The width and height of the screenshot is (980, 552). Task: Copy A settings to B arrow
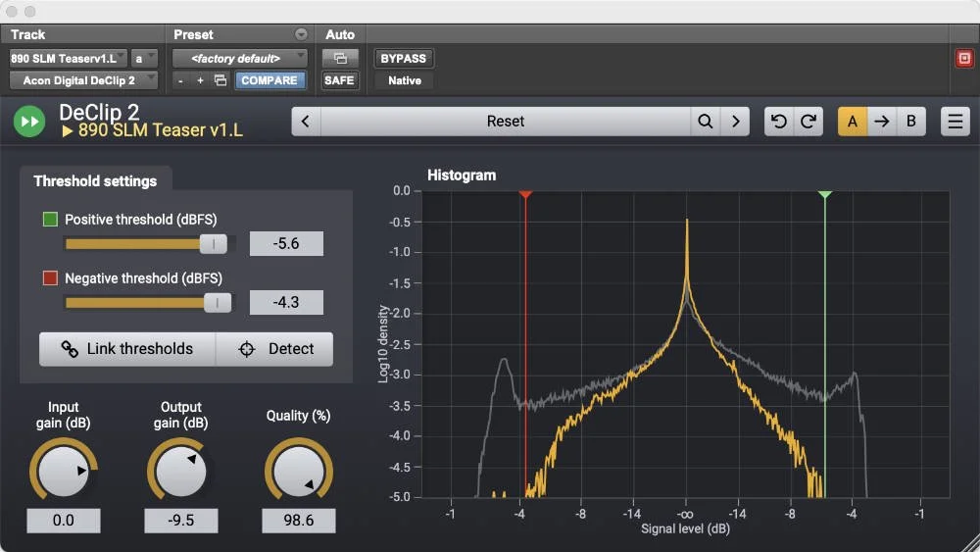882,122
